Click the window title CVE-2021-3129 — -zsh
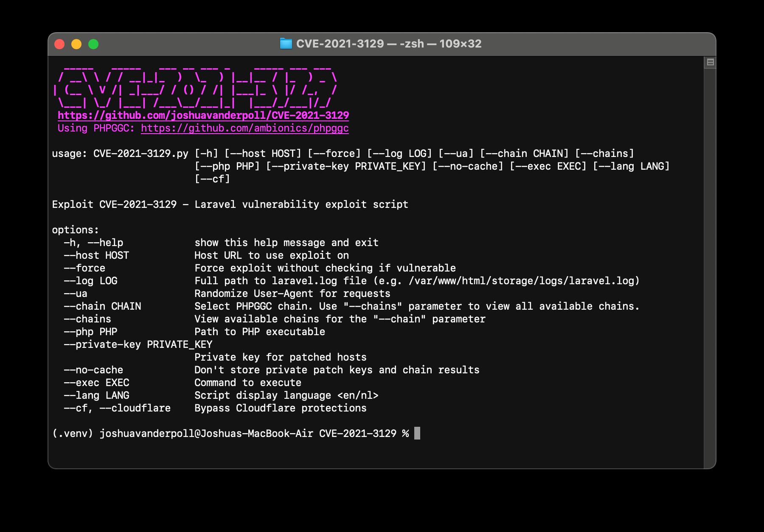 tap(389, 44)
